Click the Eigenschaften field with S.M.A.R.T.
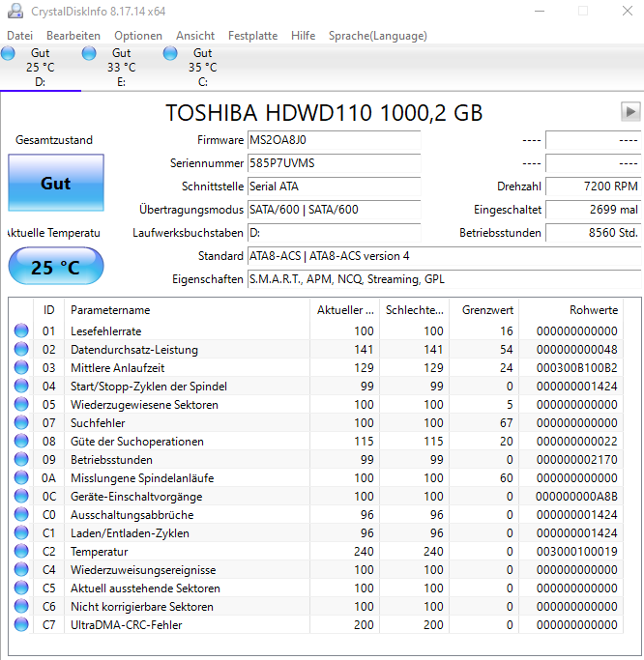The height and width of the screenshot is (660, 644). [x=445, y=279]
